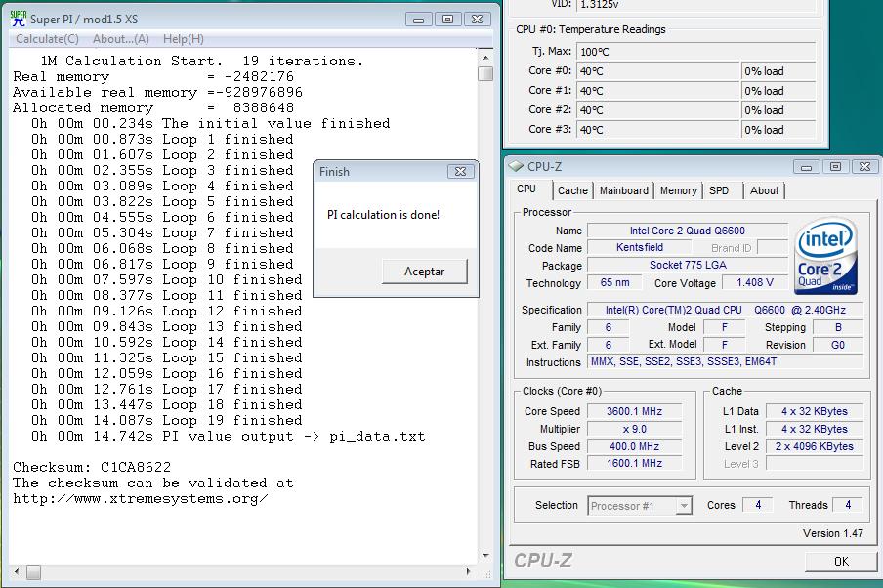Click the Threads value '4'
Viewport: 883px width, 588px height.
click(x=848, y=505)
